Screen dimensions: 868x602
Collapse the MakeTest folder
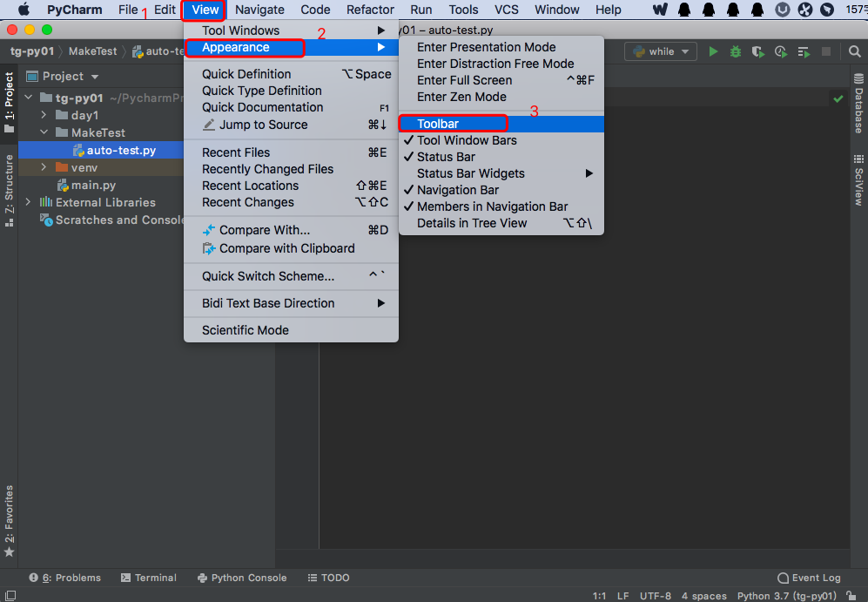coord(44,132)
